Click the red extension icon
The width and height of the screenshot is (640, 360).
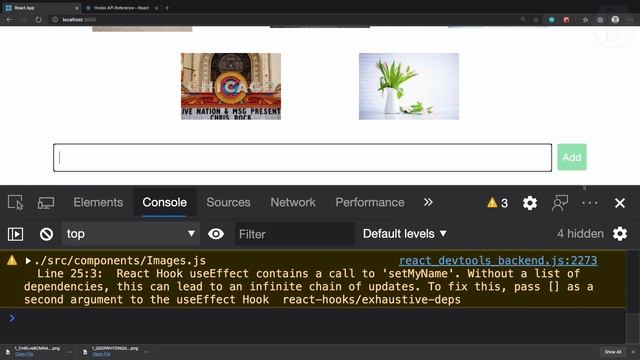[x=566, y=20]
